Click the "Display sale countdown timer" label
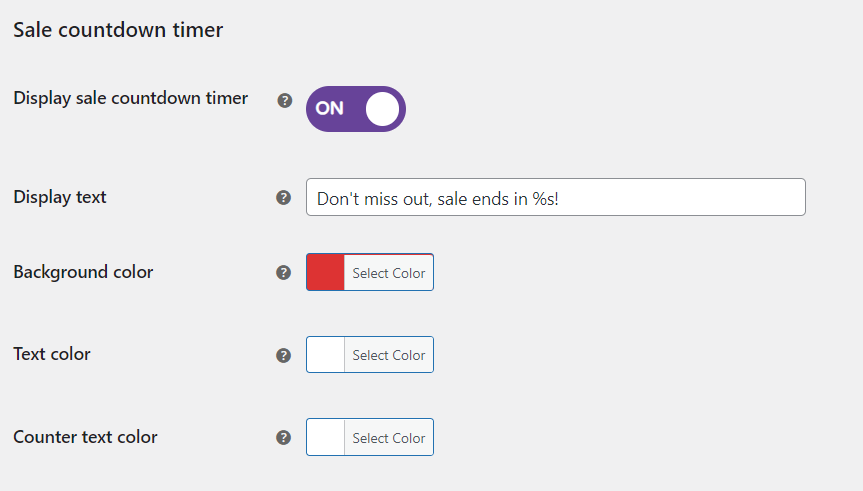The height and width of the screenshot is (491, 863). click(131, 98)
